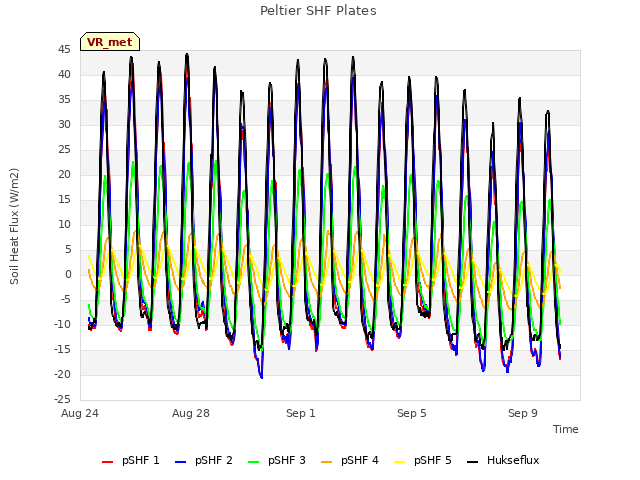Click the 35 y-axis tick label
The image size is (640, 480).
[x=64, y=100]
